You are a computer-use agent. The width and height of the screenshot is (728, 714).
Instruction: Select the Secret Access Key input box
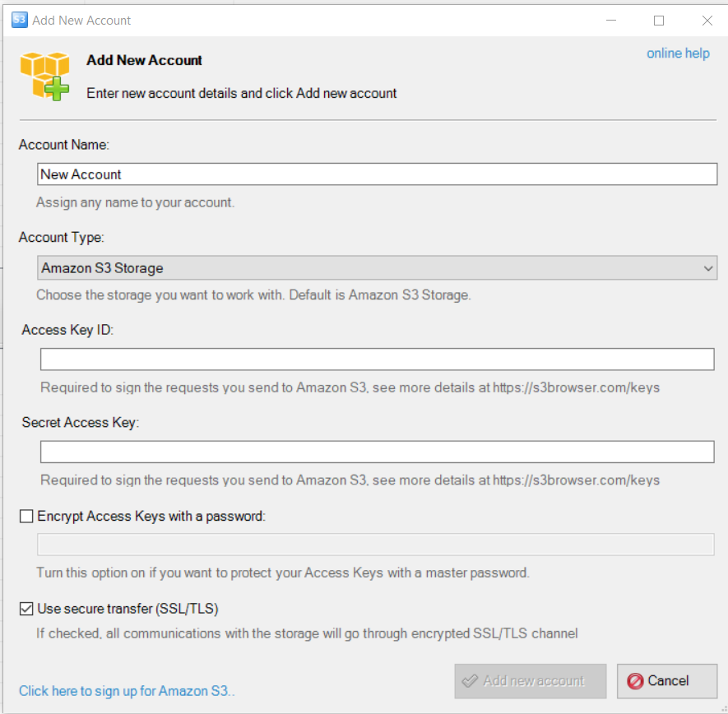[377, 452]
